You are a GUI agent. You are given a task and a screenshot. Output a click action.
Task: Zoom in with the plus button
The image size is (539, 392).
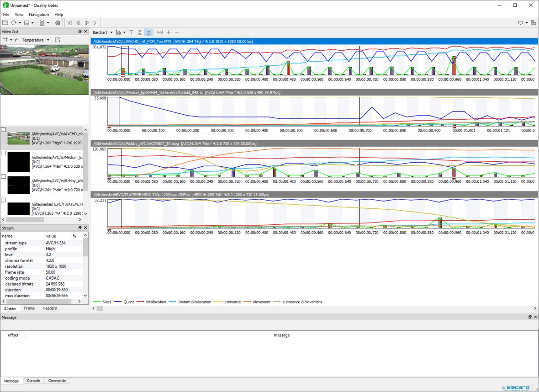point(168,32)
